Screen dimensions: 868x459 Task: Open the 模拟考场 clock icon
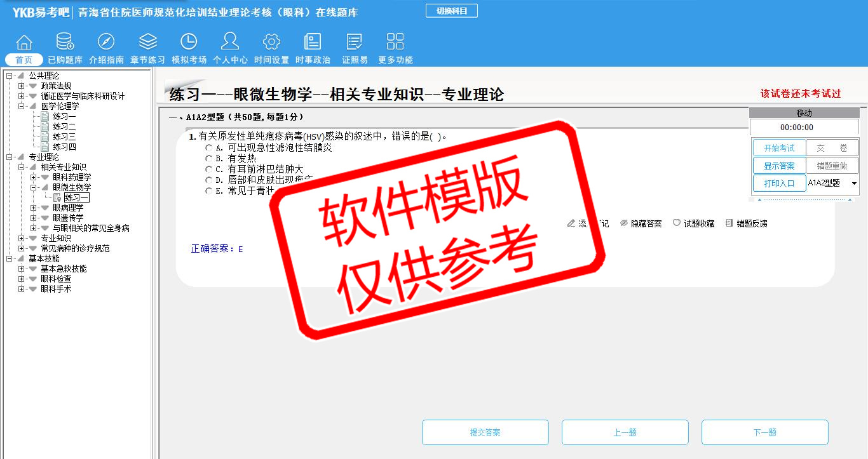tap(189, 43)
